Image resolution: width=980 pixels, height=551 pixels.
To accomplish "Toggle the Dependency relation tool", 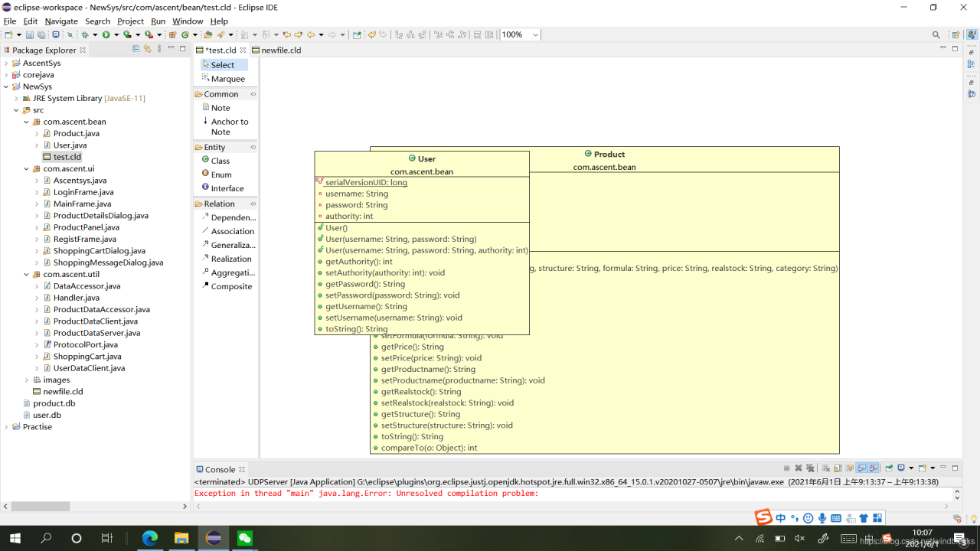I will (228, 217).
